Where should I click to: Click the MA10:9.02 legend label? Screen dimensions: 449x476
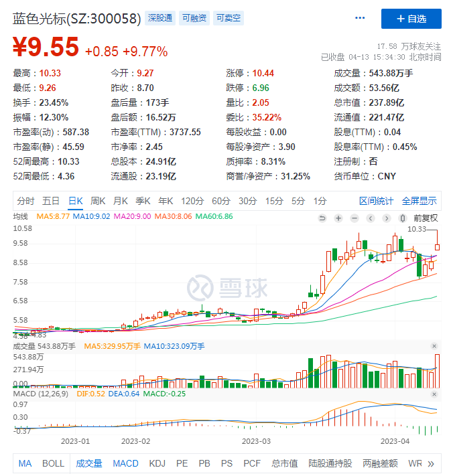pos(91,217)
